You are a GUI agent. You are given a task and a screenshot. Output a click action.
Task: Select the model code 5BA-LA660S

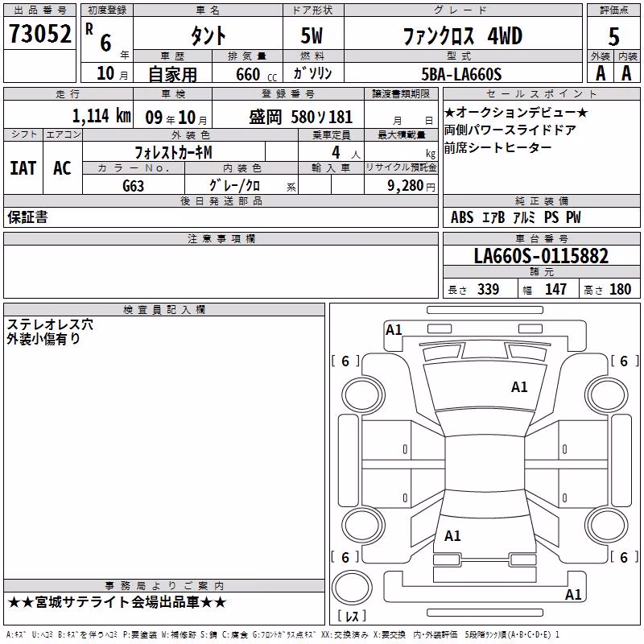click(461, 74)
